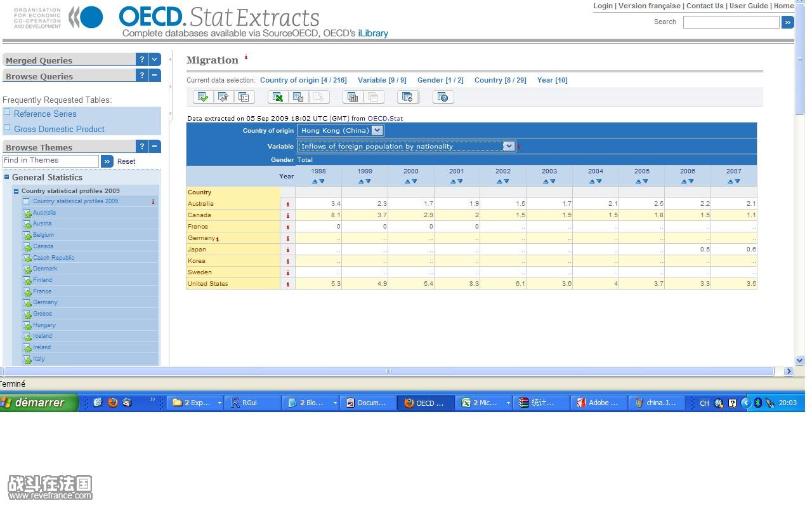812x508 pixels.
Task: Sort 1998 column ascending arrow
Action: [x=315, y=182]
